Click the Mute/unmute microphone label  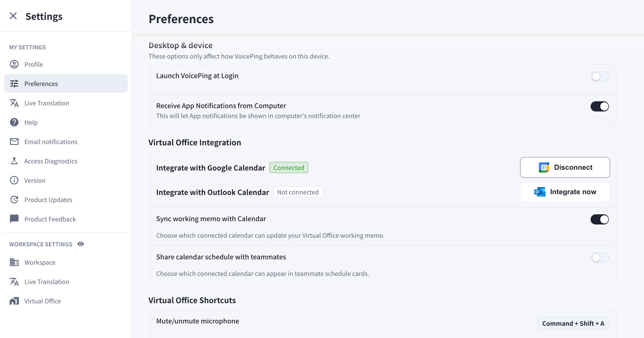click(x=198, y=321)
